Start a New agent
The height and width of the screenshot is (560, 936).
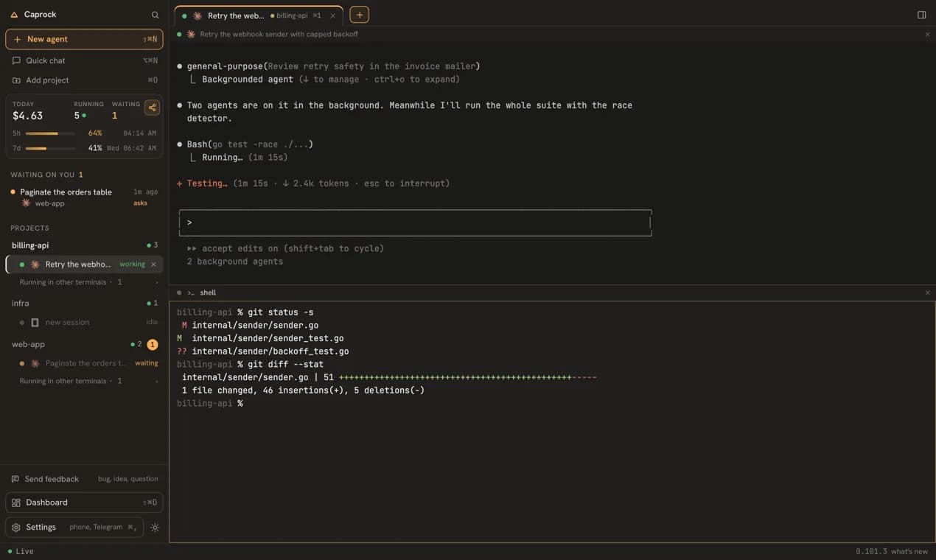[x=84, y=39]
